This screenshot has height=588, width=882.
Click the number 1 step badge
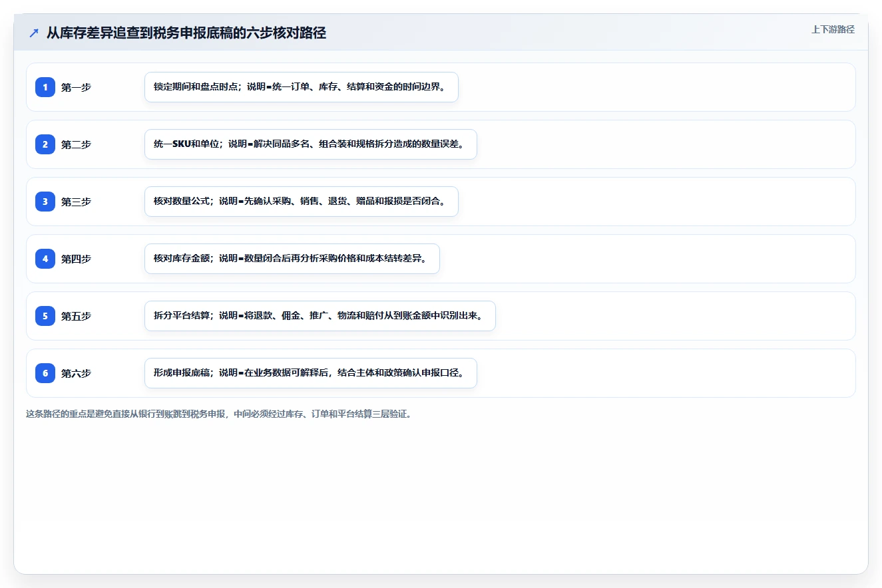tap(45, 86)
